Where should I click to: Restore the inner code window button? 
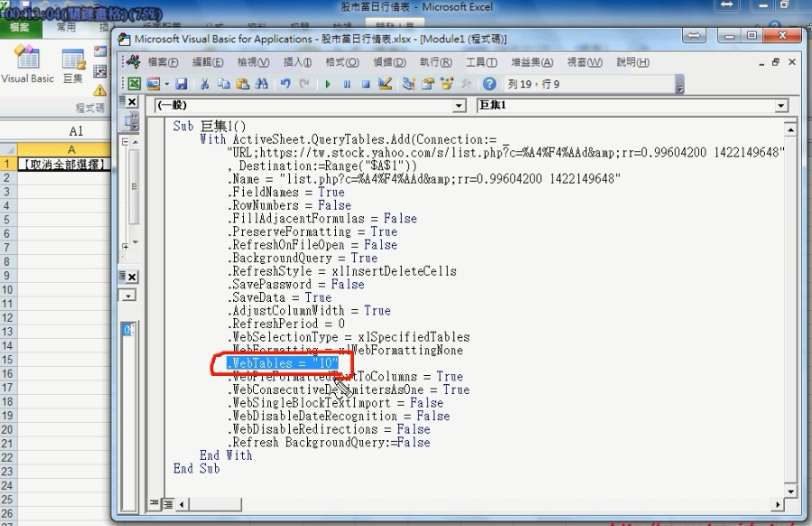(776, 62)
